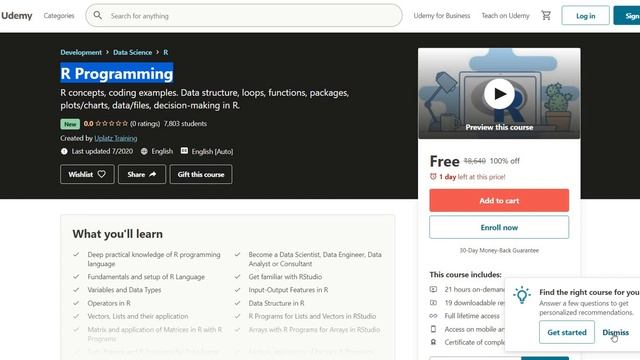Click the star rating icons
This screenshot has height=360, width=640.
tap(111, 123)
